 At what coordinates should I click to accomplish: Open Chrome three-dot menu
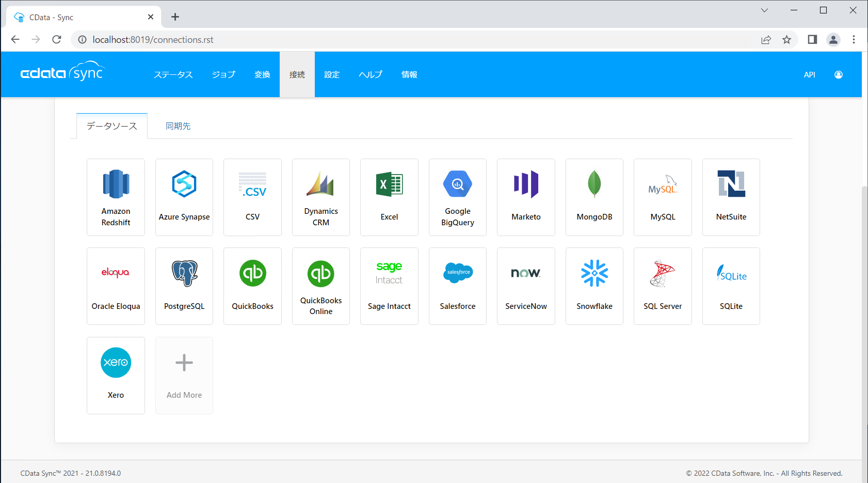[854, 39]
